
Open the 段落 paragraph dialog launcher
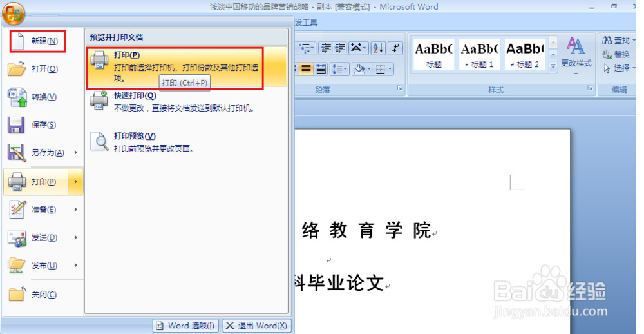coord(399,88)
